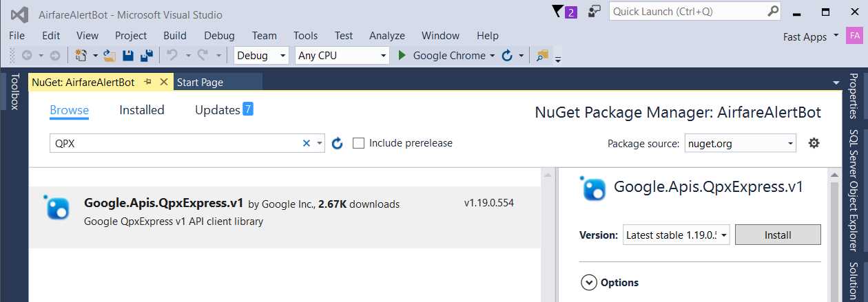Open NuGet settings gear icon
Image resolution: width=868 pixels, height=302 pixels.
814,143
